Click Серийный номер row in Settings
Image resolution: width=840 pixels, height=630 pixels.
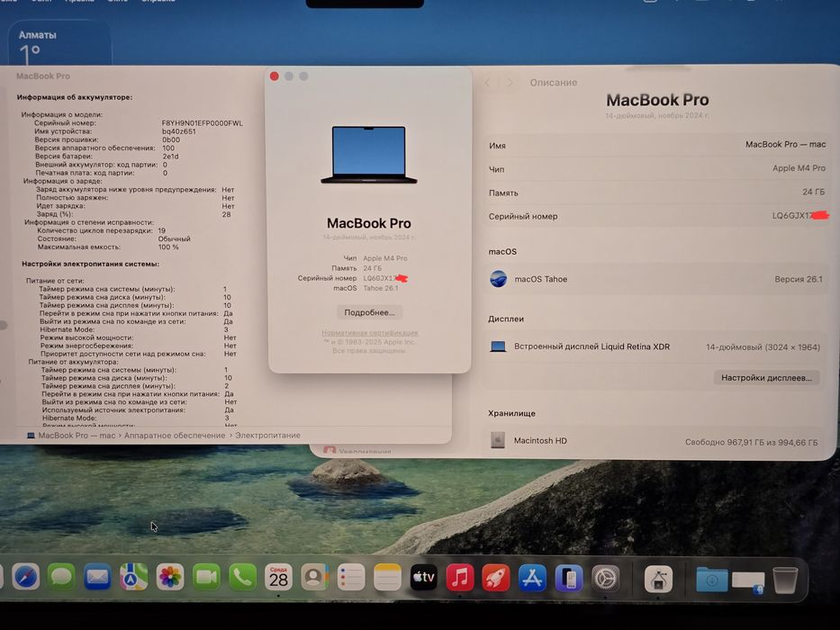[x=657, y=216]
